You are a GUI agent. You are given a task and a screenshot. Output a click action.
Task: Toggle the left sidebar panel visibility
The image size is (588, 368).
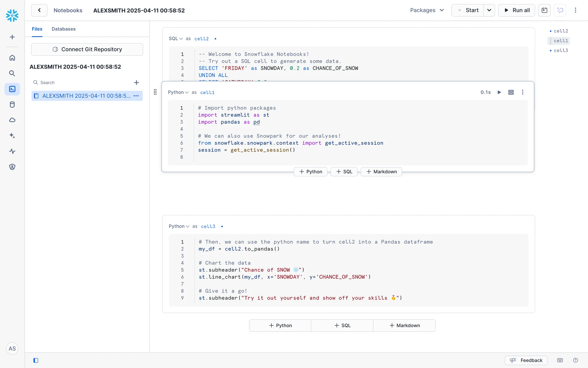click(36, 360)
